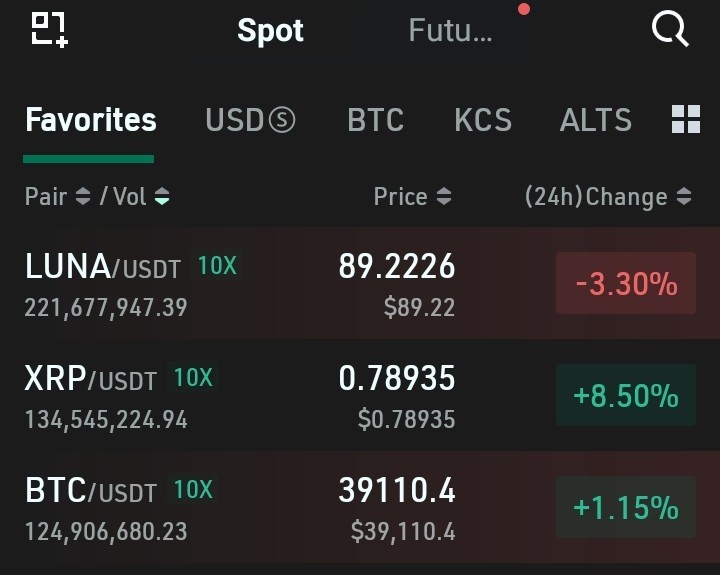Sort list by Price arrows
This screenshot has width=720, height=575.
(x=444, y=197)
